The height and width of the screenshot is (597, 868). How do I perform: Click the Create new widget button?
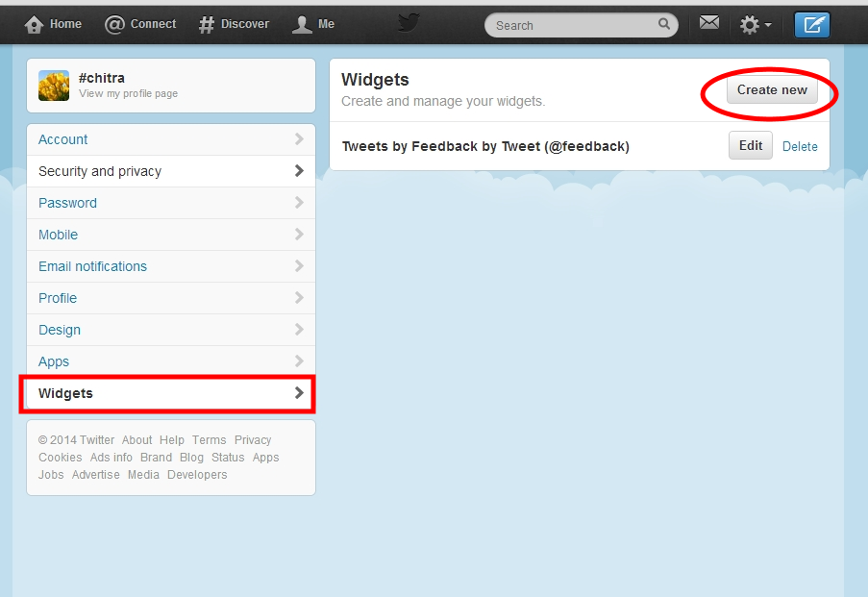(x=772, y=90)
